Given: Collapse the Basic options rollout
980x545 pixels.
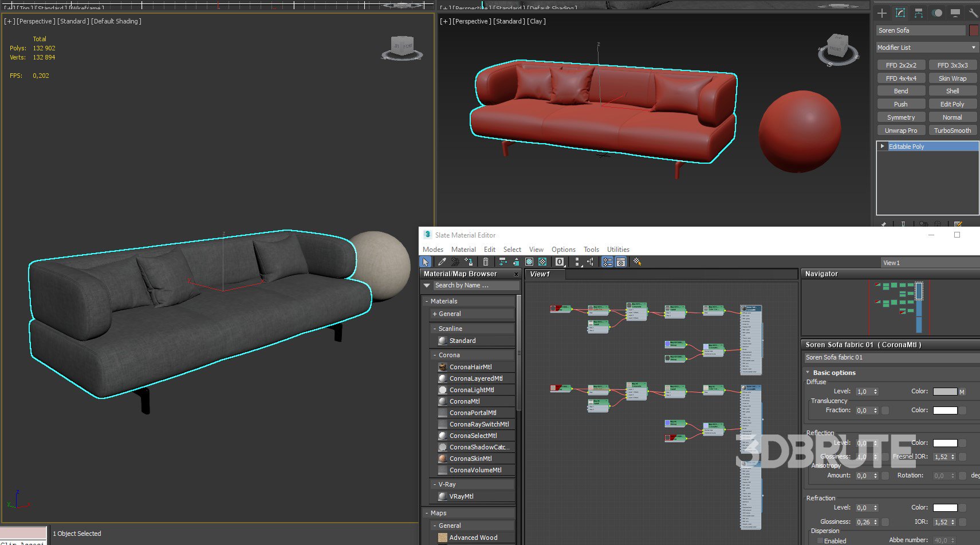Looking at the screenshot, I should (x=809, y=373).
